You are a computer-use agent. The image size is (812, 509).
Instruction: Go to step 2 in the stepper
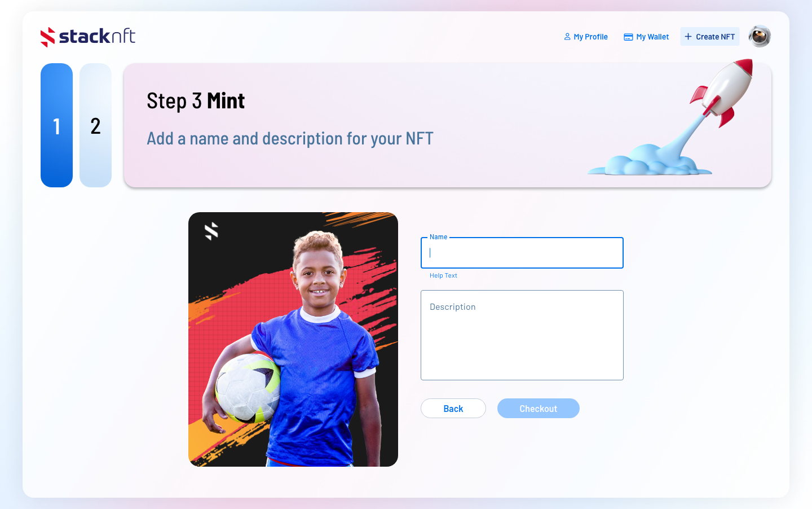click(x=95, y=125)
